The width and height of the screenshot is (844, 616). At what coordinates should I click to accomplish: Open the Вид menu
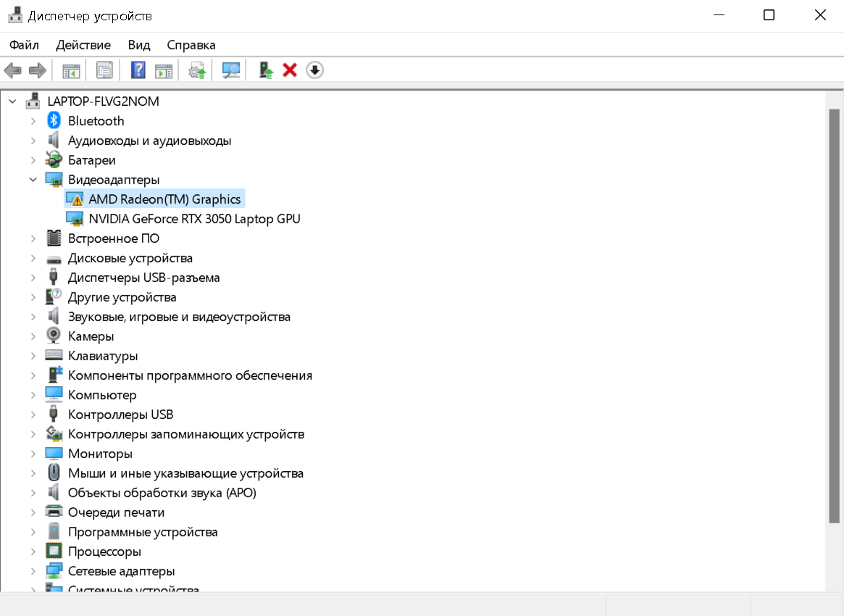point(139,45)
